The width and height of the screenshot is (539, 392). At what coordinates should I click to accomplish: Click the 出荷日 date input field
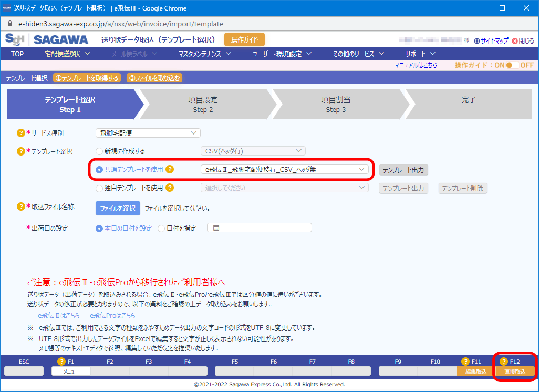(260, 228)
